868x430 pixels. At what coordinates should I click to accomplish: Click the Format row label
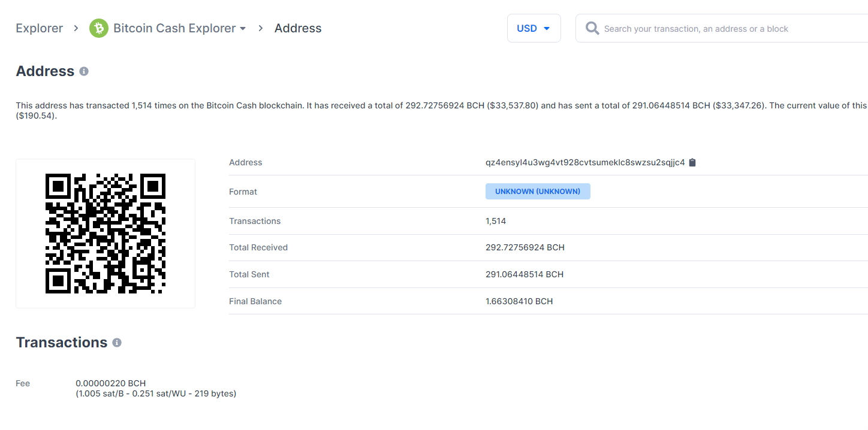point(243,192)
